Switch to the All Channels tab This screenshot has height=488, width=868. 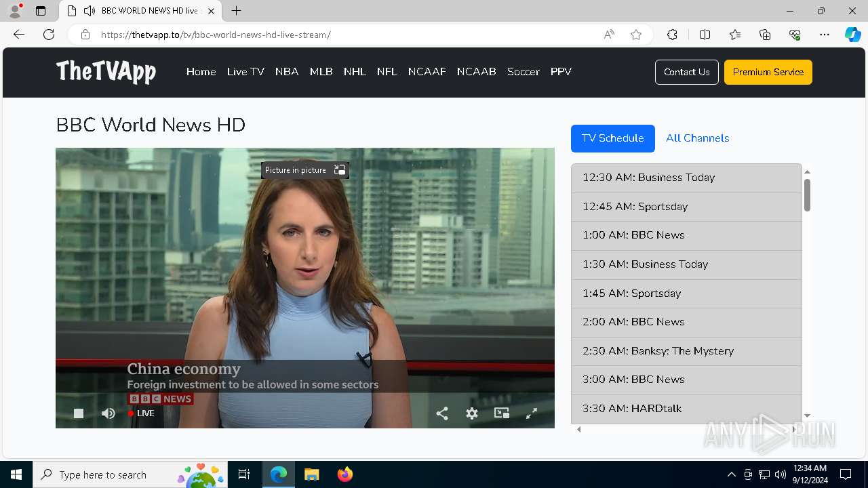pyautogui.click(x=698, y=138)
